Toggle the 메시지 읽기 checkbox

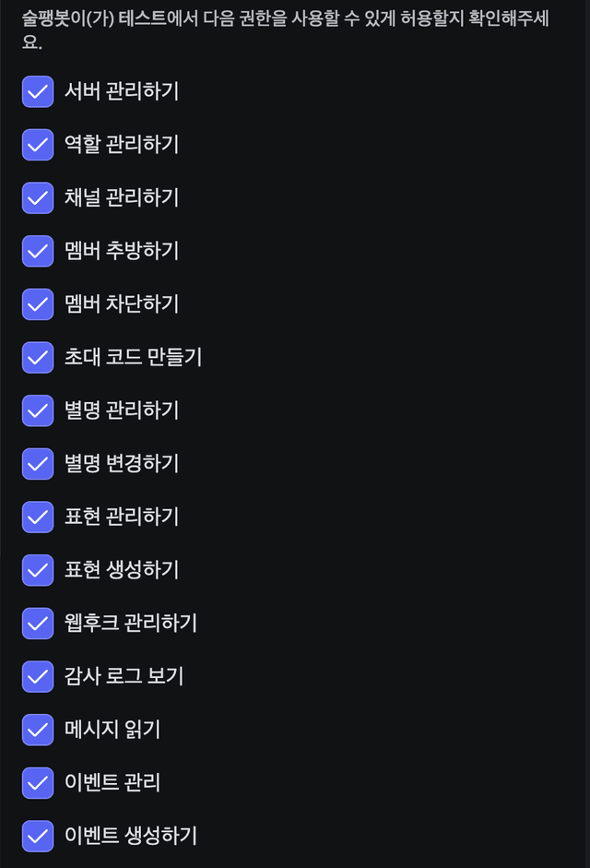click(38, 729)
